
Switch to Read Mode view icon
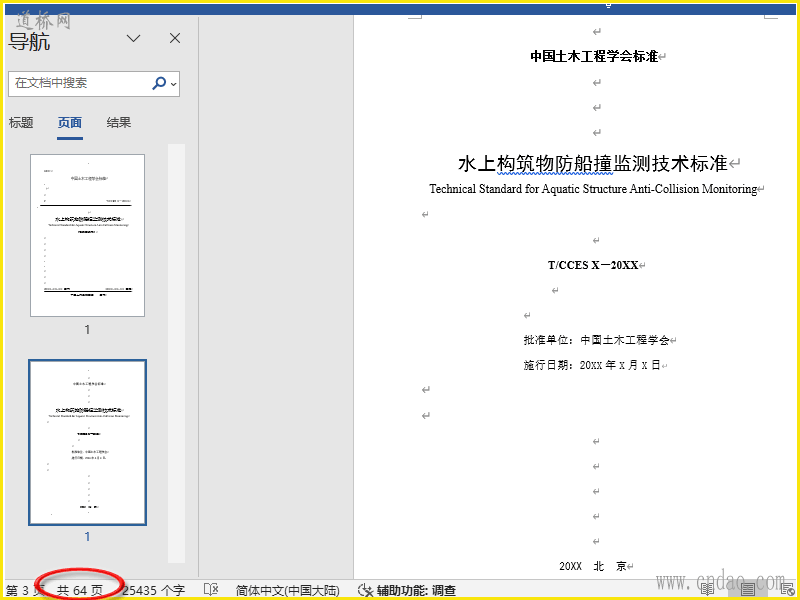tap(707, 589)
